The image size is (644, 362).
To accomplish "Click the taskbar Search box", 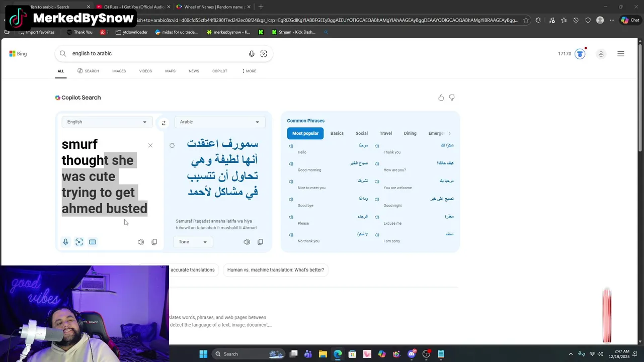I will point(249,354).
